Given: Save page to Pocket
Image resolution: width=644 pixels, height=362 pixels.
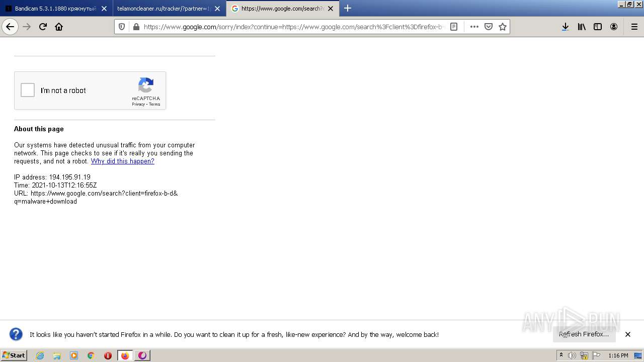Looking at the screenshot, I should click(488, 27).
